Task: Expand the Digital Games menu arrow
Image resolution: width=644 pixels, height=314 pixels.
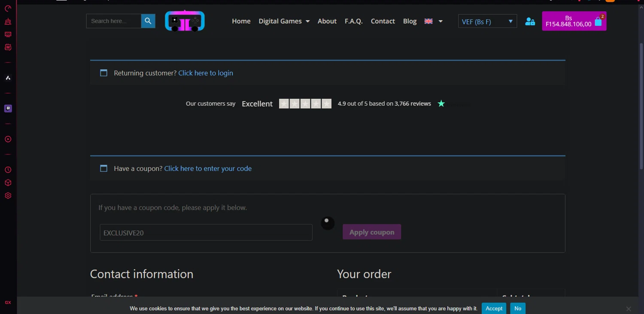Action: click(307, 21)
